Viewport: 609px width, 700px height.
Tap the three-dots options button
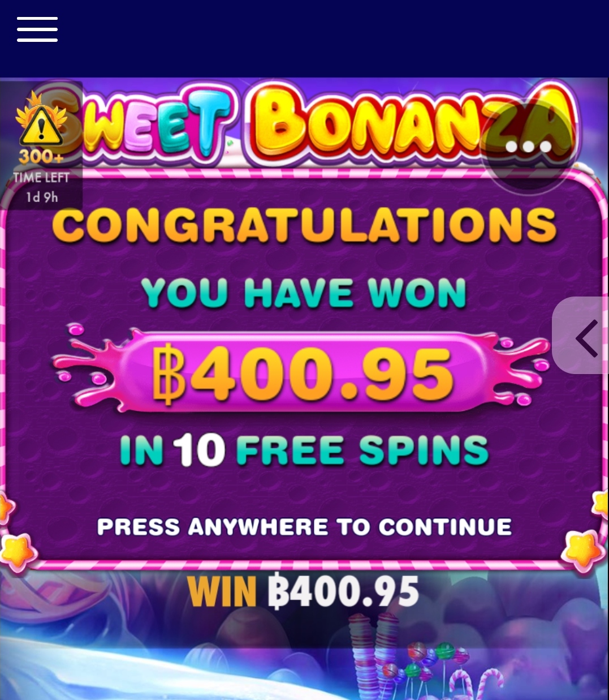coord(529,147)
